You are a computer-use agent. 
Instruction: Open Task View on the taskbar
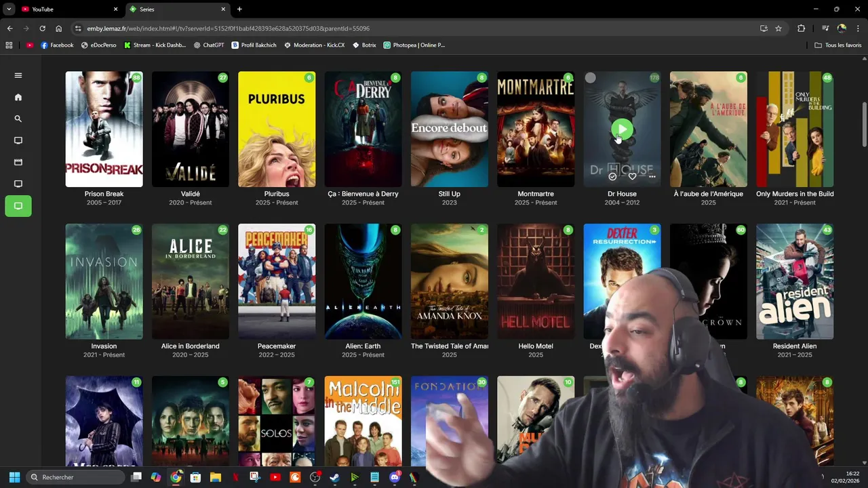click(x=136, y=477)
